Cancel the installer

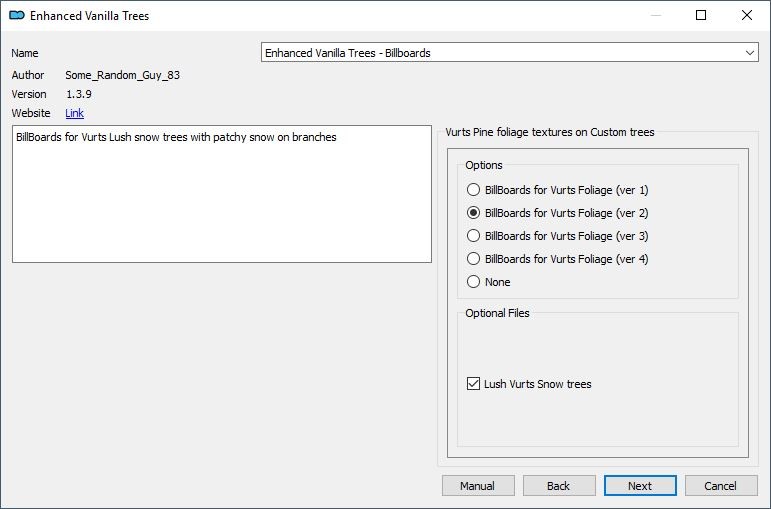[x=721, y=486]
